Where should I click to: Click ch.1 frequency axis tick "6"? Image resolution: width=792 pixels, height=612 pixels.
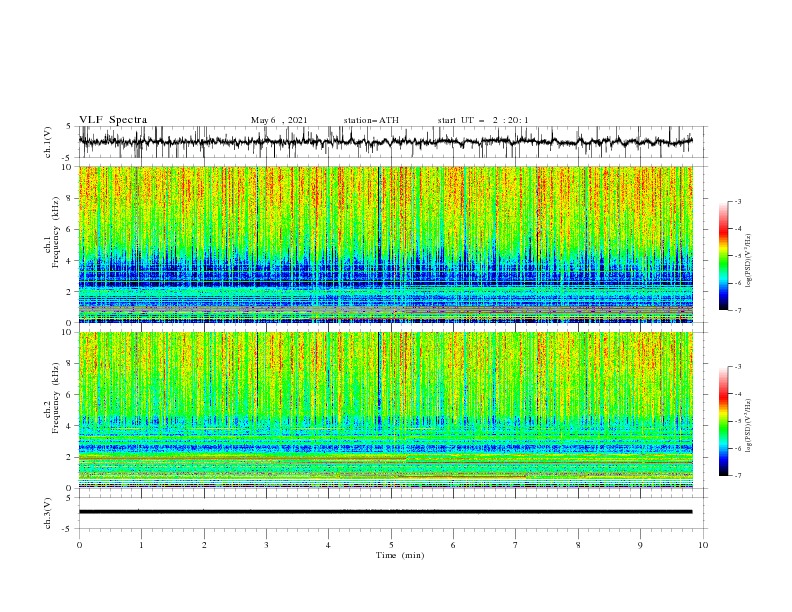point(71,229)
